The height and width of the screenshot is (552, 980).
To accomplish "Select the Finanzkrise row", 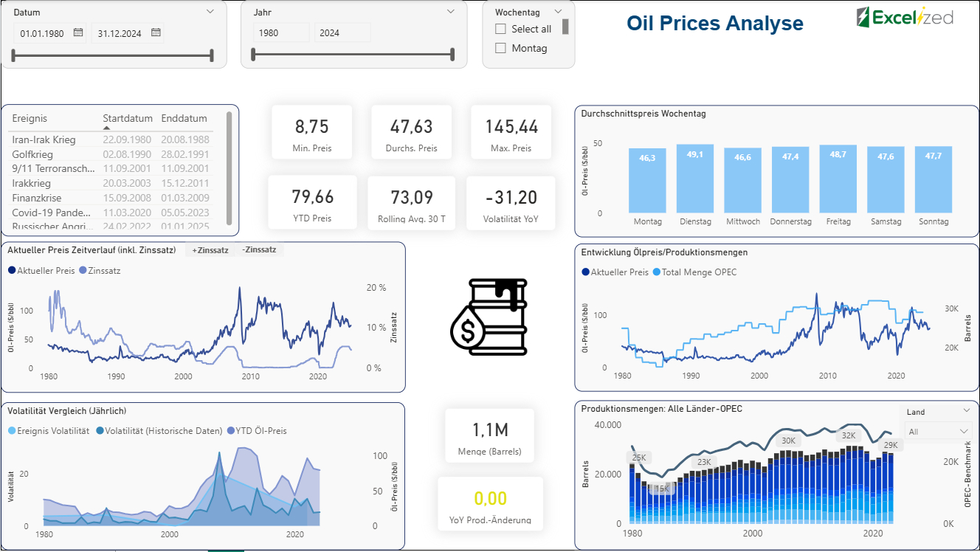I will (111, 198).
